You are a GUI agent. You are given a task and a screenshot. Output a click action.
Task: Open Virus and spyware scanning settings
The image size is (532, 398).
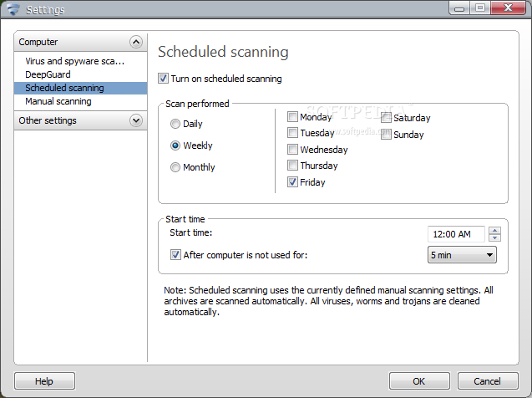74,61
